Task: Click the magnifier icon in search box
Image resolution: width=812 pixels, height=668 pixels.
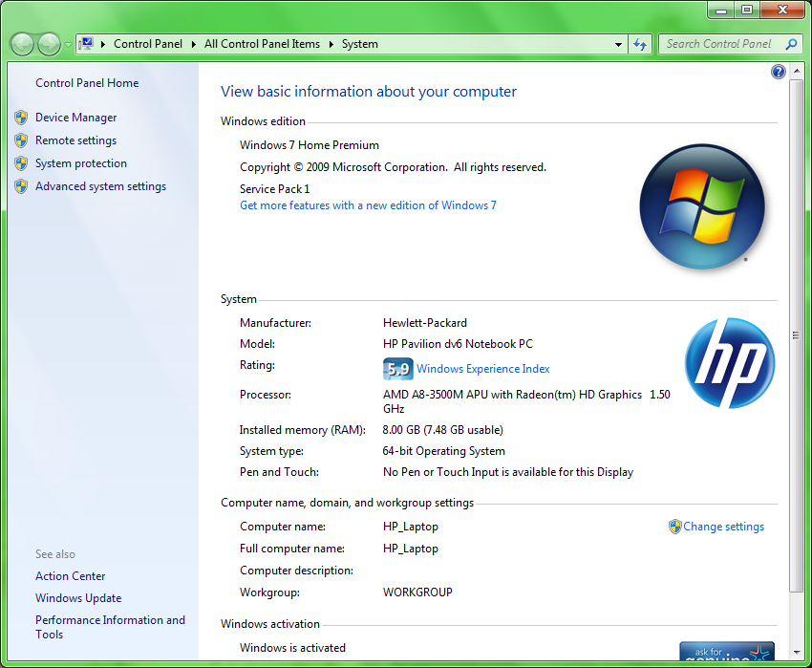Action: click(791, 44)
